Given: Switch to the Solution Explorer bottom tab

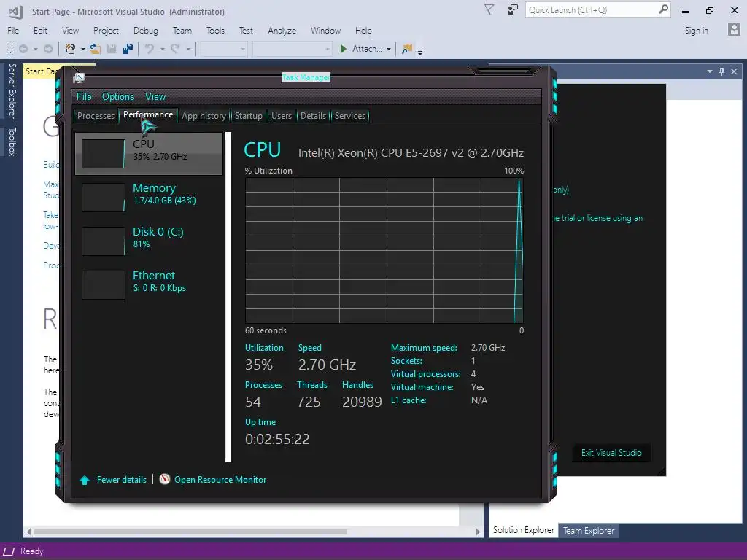Looking at the screenshot, I should pyautogui.click(x=524, y=530).
